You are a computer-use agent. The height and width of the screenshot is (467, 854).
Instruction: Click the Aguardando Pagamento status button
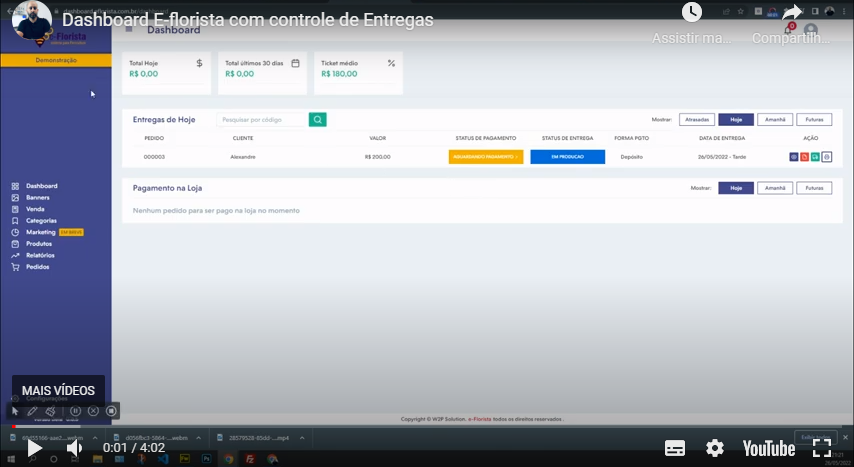click(x=486, y=157)
